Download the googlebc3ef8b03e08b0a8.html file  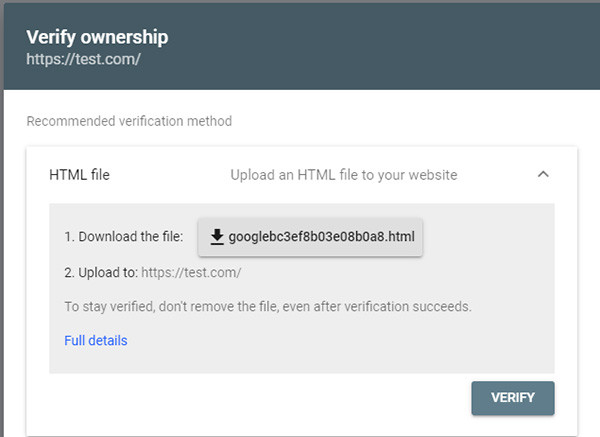[310, 237]
